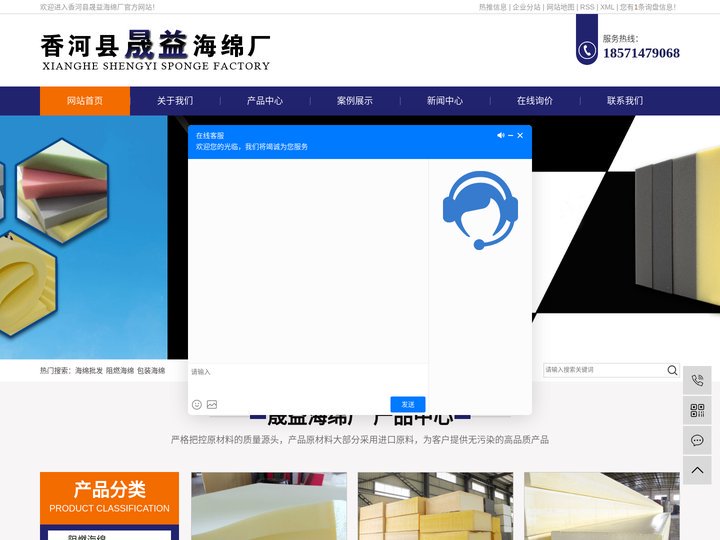Open the warehouse sponge blocks thumbnail
The image size is (720, 540).
pos(435,506)
